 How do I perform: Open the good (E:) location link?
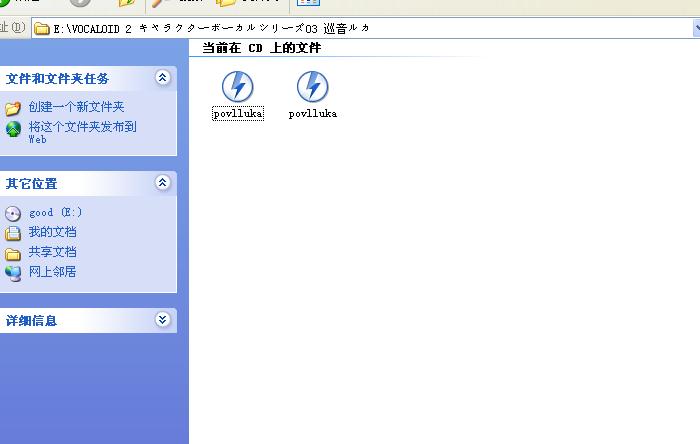55,212
